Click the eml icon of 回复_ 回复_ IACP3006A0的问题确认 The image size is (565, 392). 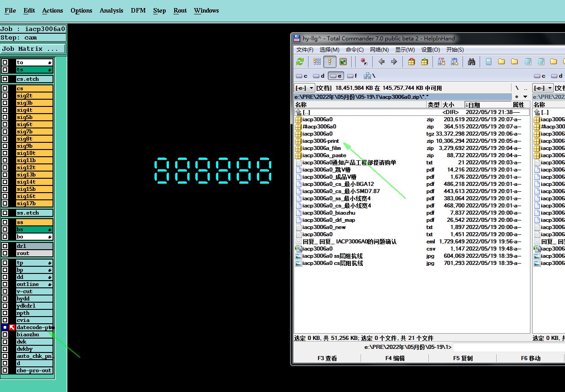(x=298, y=242)
